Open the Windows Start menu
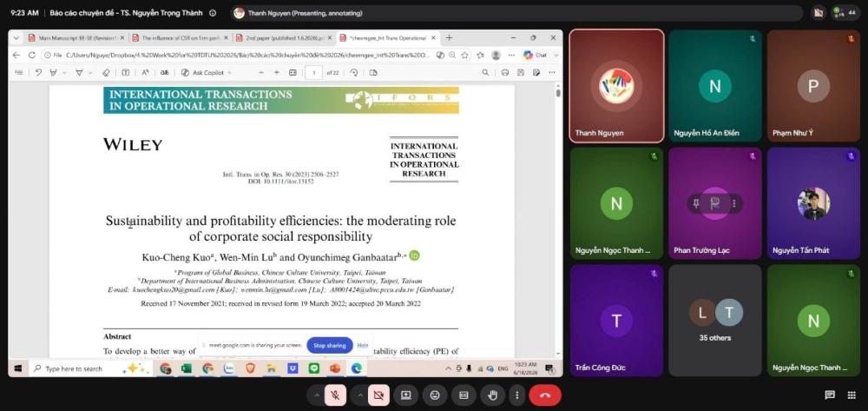This screenshot has width=868, height=411. (x=17, y=368)
